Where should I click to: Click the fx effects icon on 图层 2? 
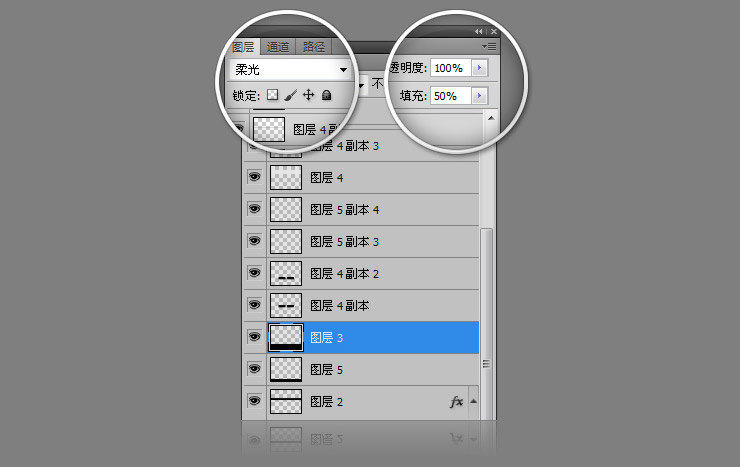(456, 402)
